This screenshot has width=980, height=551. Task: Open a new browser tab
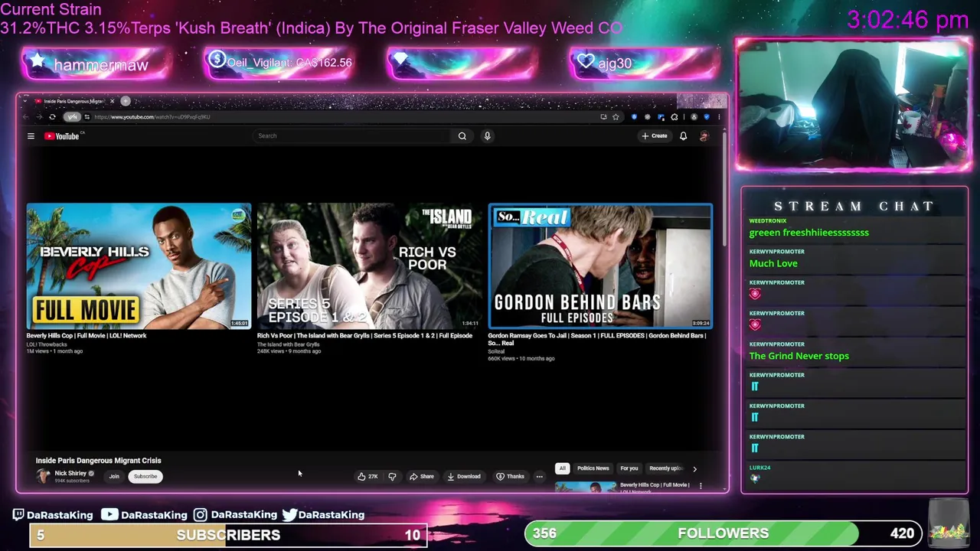point(126,101)
